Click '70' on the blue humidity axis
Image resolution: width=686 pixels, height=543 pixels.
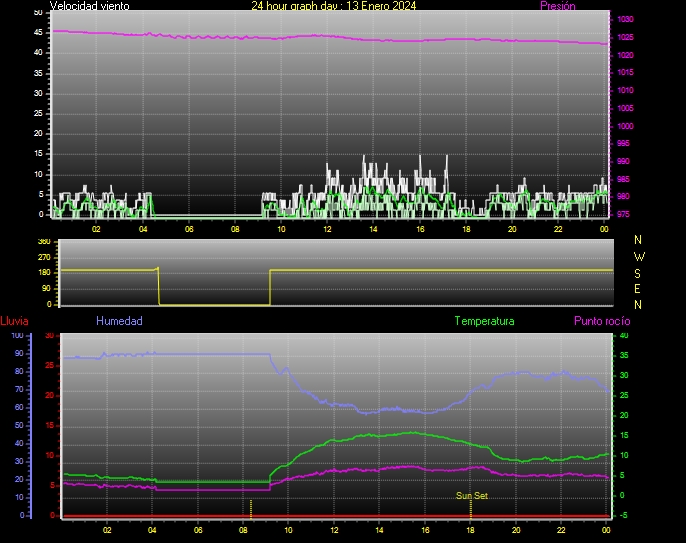(19, 389)
